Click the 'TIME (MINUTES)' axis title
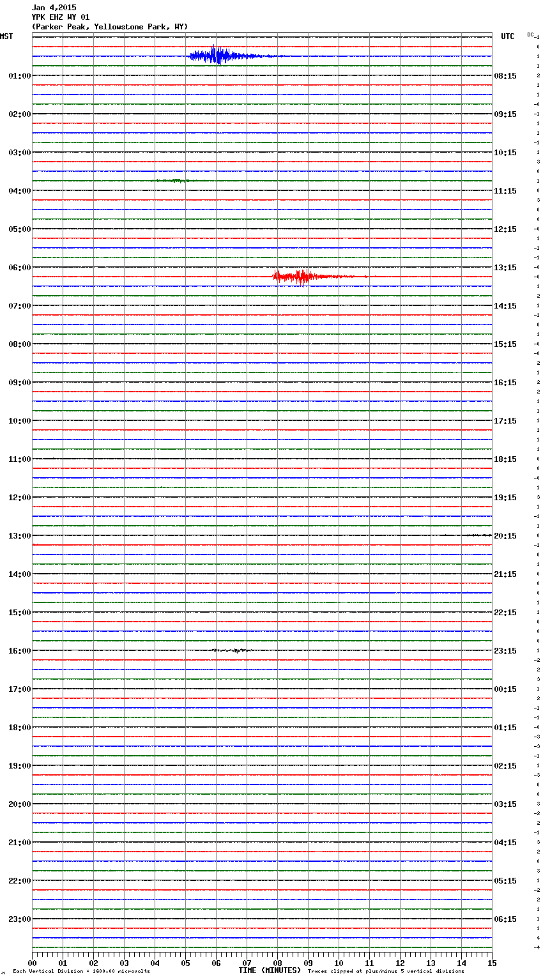This screenshot has width=543, height=980. click(x=270, y=970)
